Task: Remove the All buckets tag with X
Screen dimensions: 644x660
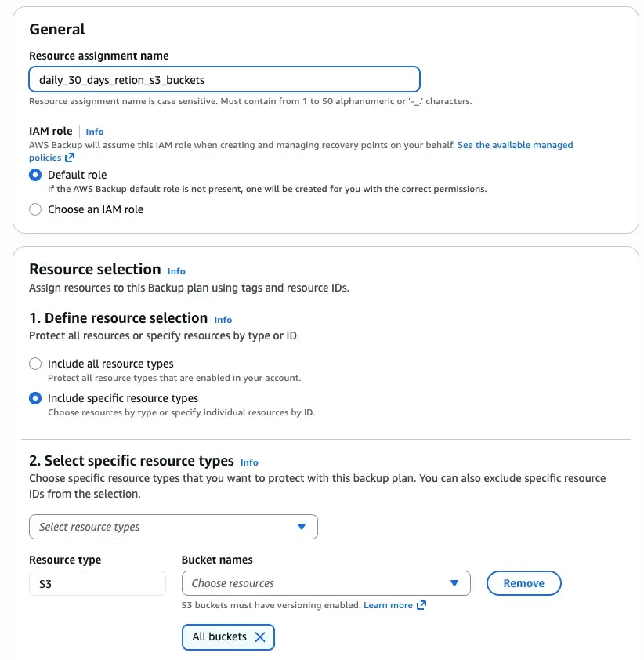Action: [260, 637]
